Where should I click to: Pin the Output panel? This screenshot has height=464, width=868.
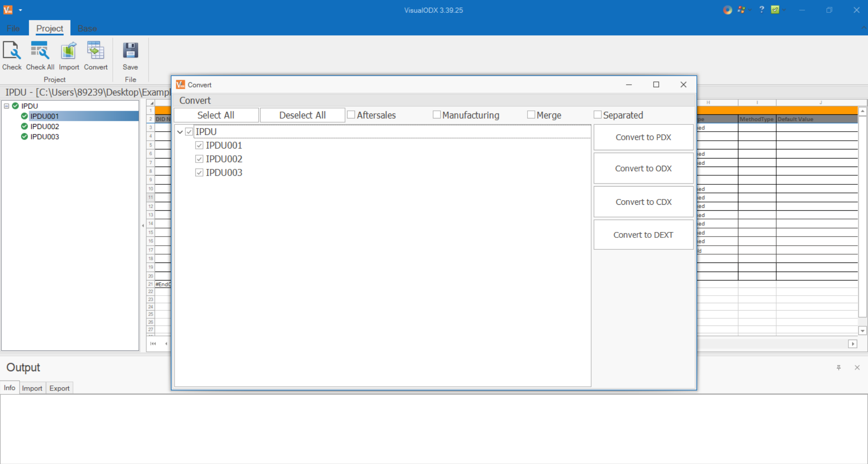839,368
